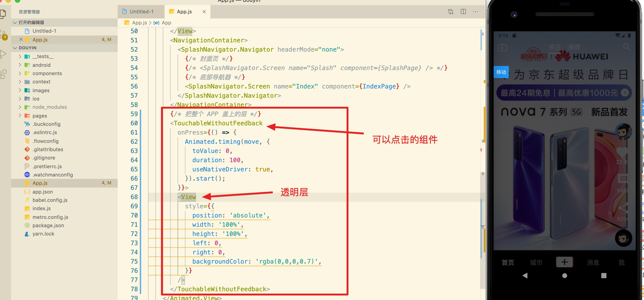Open more editor actions menu

point(475,12)
